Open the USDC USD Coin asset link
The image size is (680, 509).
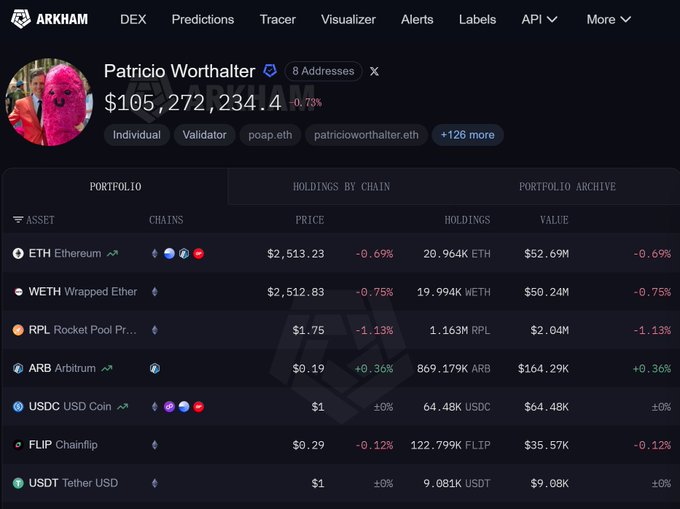click(x=70, y=406)
